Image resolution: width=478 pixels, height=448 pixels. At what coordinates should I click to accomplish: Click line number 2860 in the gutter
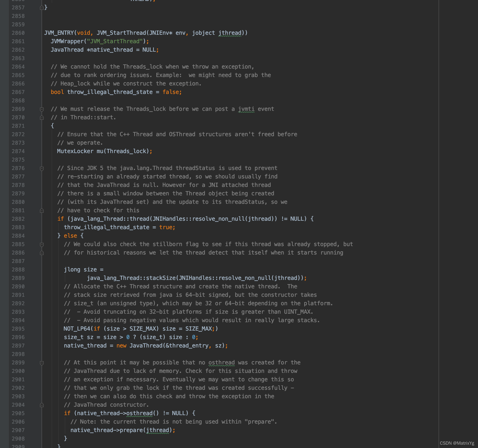18,33
